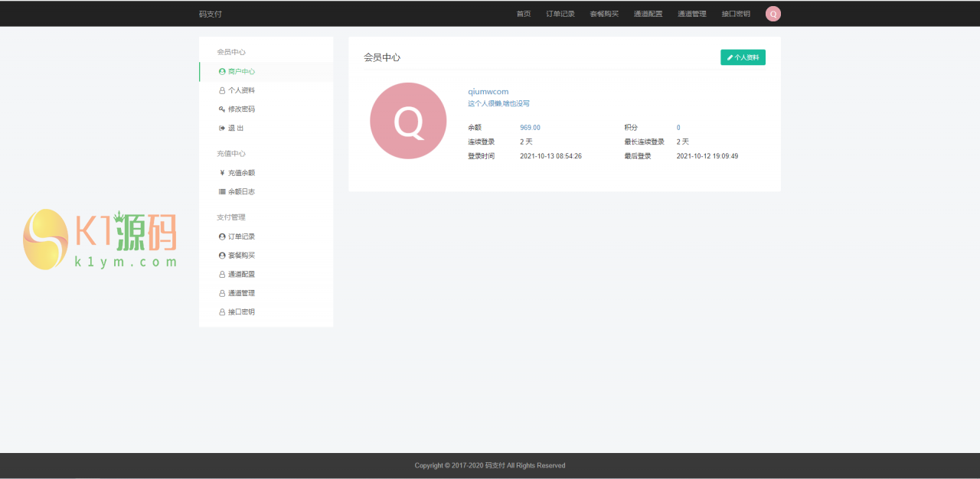The image size is (980, 479).
Task: Open 通道管理 from the top navbar
Action: [692, 13]
